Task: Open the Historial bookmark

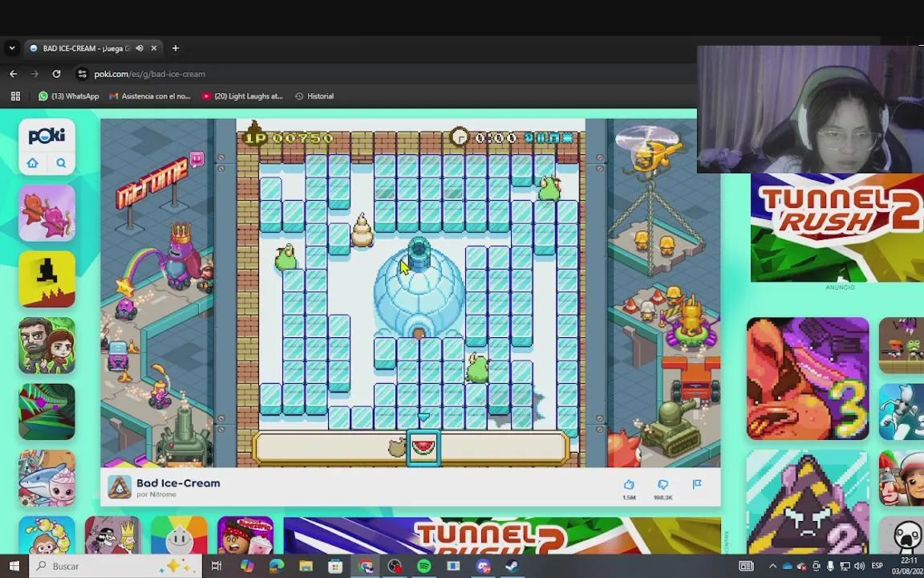Action: click(314, 96)
